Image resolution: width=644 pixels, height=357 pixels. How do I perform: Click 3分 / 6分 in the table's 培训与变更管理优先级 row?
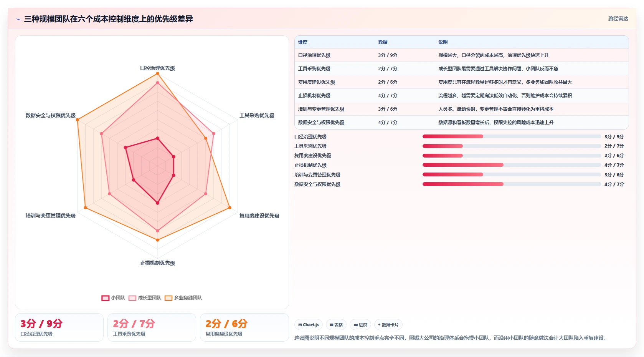click(388, 109)
